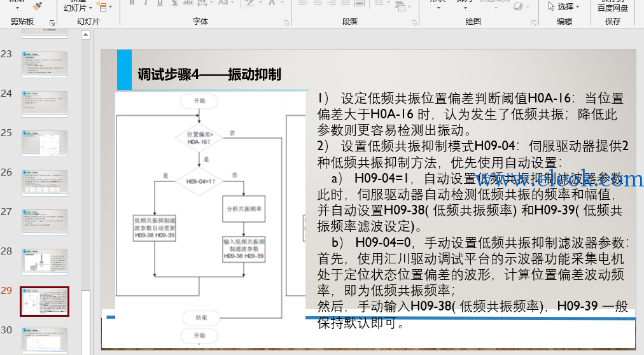The height and width of the screenshot is (355, 644).
Task: Click Save to 百度网盘 button
Action: tap(612, 6)
